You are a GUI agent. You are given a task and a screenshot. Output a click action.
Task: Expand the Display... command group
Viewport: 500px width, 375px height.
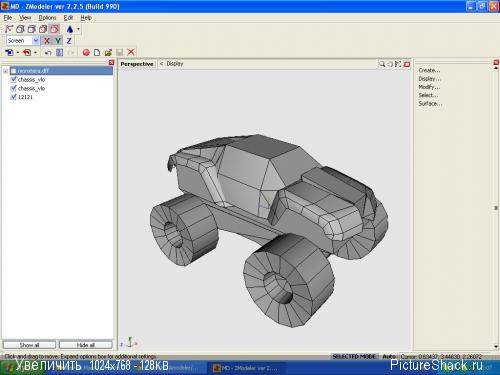[430, 79]
